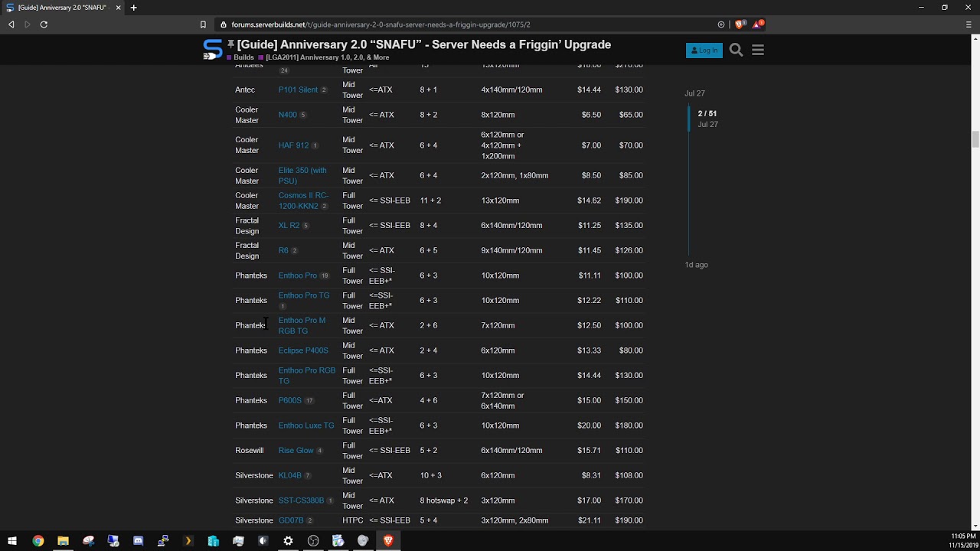Open the Enthoo Luxe TG link
The height and width of the screenshot is (551, 980).
(306, 425)
